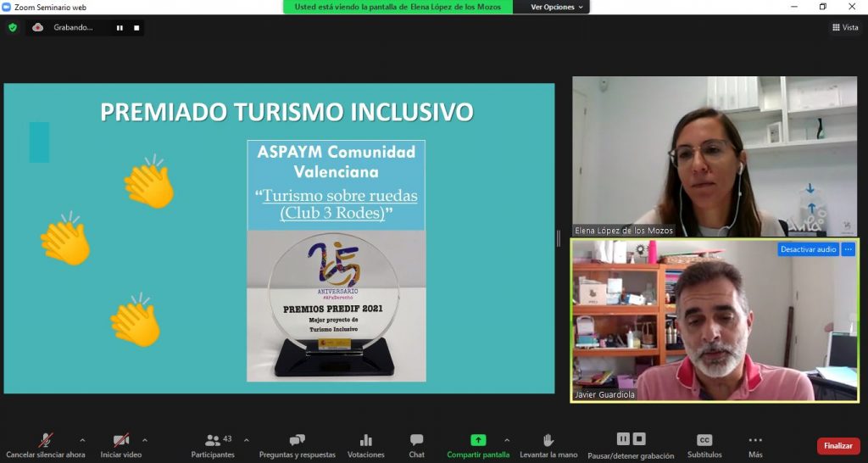Click the green encryption shield icon
868x463 pixels.
13,28
